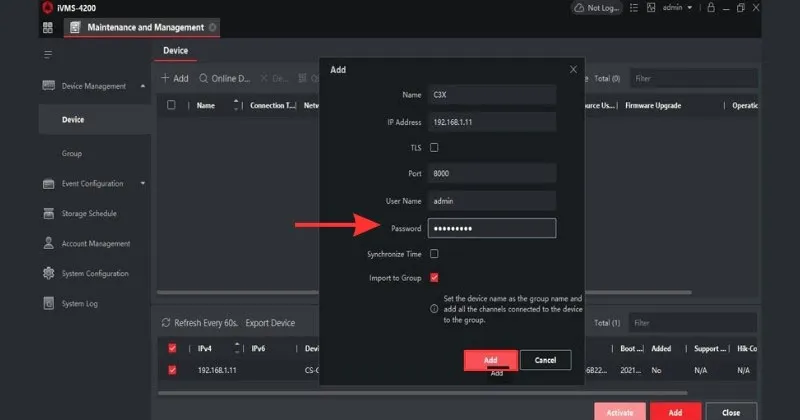The height and width of the screenshot is (420, 800).
Task: Click the + Add toolbar button
Action: pyautogui.click(x=175, y=78)
